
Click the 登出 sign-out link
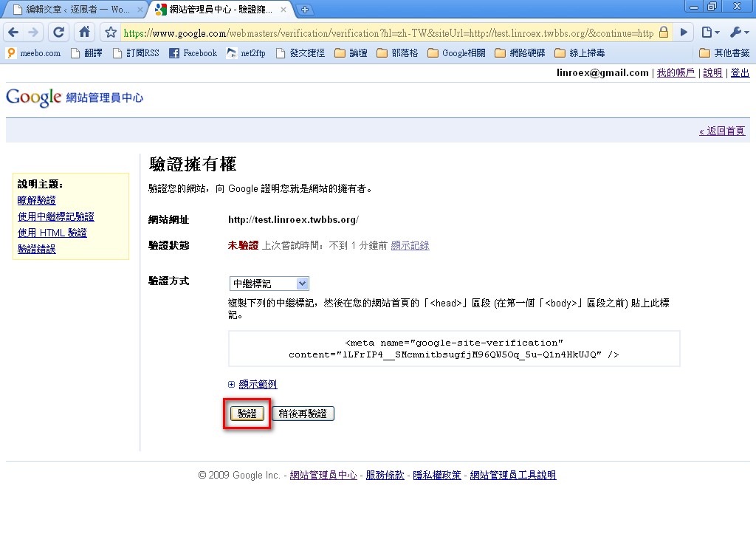[740, 73]
